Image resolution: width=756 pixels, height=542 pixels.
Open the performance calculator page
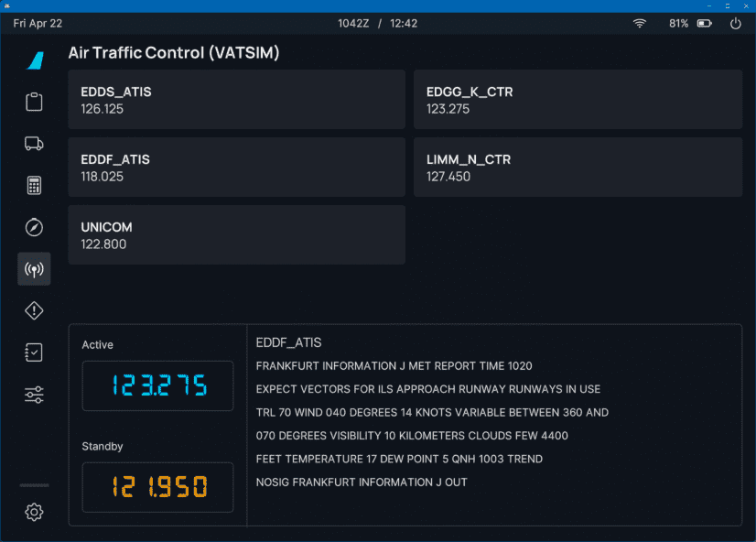(34, 185)
